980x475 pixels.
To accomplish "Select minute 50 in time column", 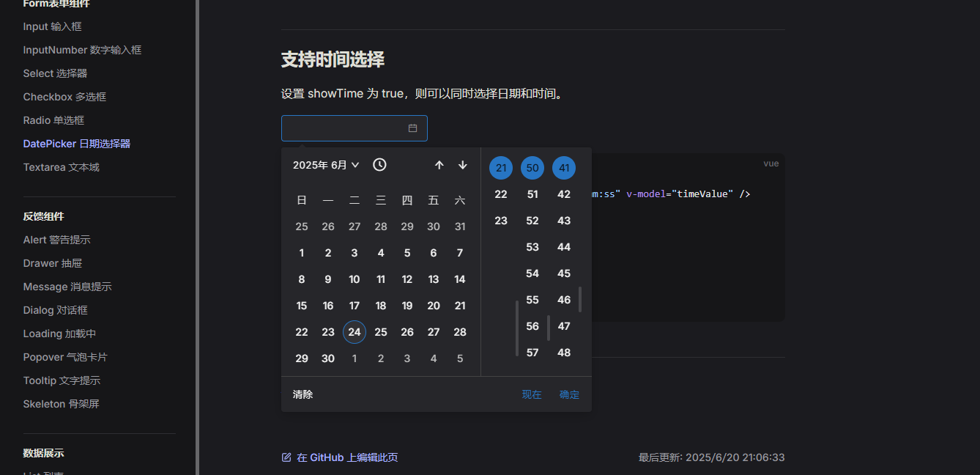I will (532, 168).
